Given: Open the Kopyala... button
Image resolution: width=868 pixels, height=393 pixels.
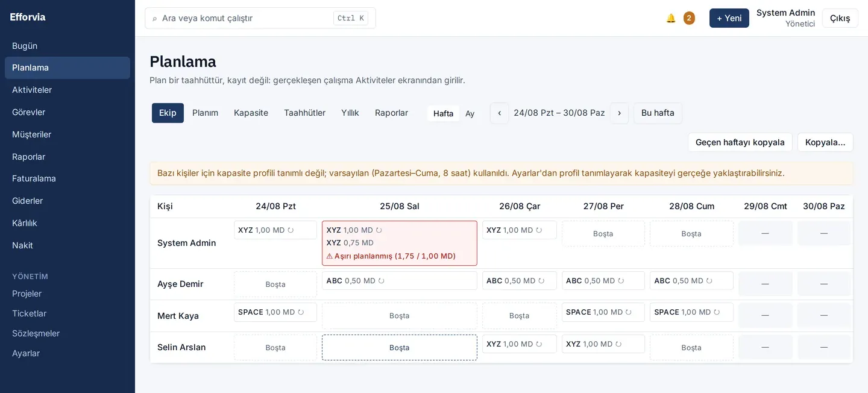Looking at the screenshot, I should tap(825, 142).
